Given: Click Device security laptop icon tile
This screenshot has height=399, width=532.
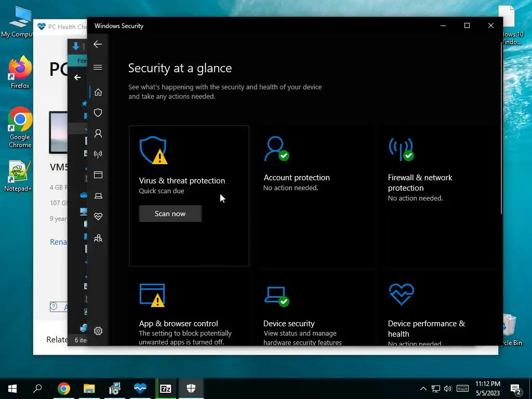Looking at the screenshot, I should pos(277,296).
